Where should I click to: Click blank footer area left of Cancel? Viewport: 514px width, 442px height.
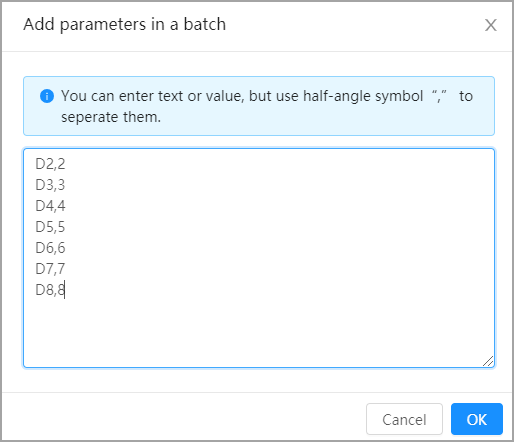(183, 419)
